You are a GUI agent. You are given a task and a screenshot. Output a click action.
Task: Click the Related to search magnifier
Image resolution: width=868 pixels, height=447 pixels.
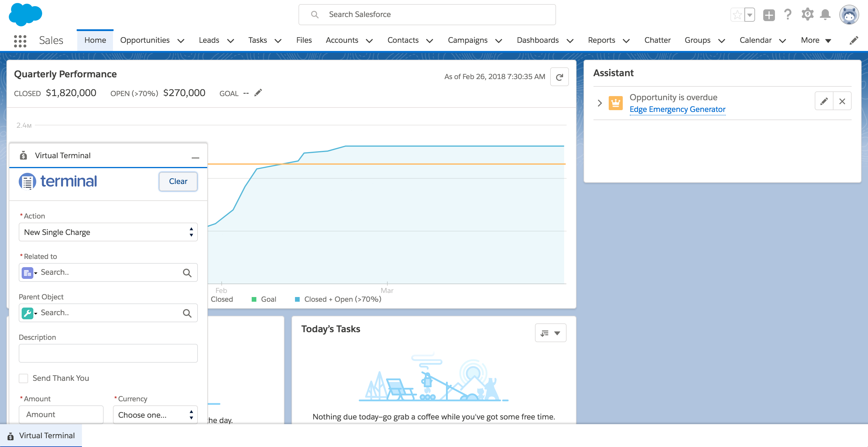click(x=187, y=273)
